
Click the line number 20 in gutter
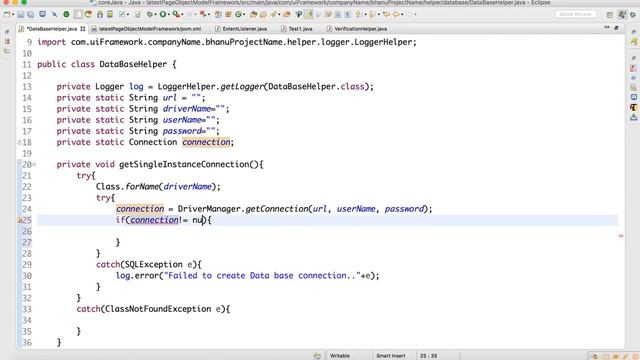click(x=27, y=164)
